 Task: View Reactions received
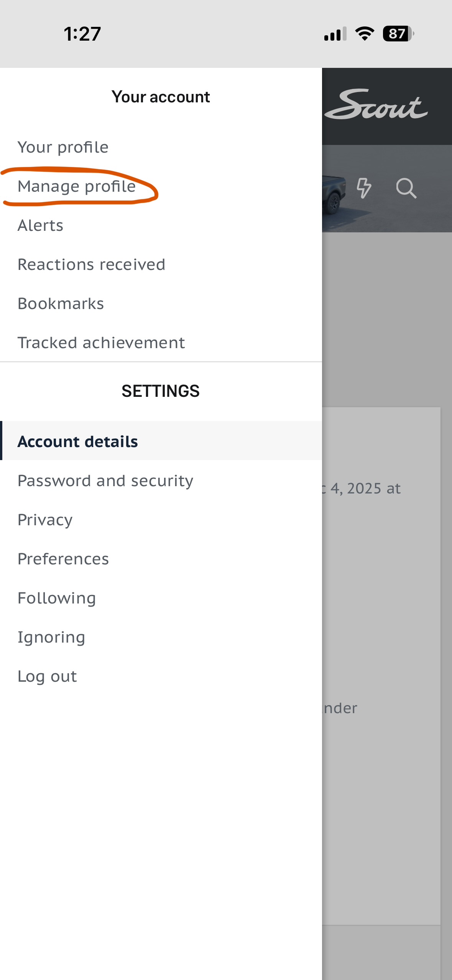pyautogui.click(x=92, y=265)
